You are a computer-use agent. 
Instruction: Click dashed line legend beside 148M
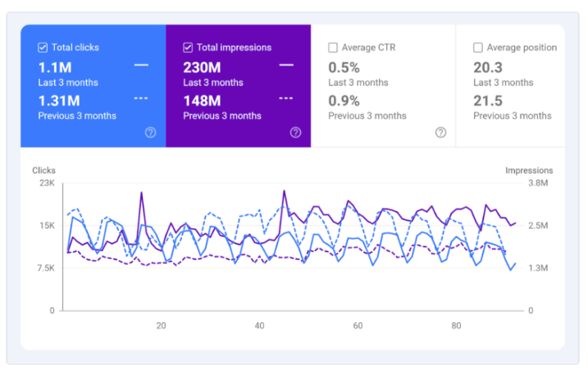point(286,98)
